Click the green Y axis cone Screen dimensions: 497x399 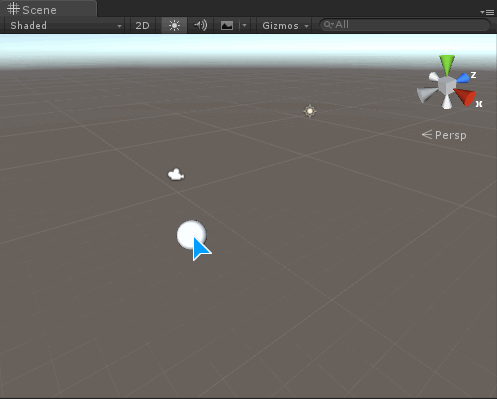pyautogui.click(x=447, y=65)
